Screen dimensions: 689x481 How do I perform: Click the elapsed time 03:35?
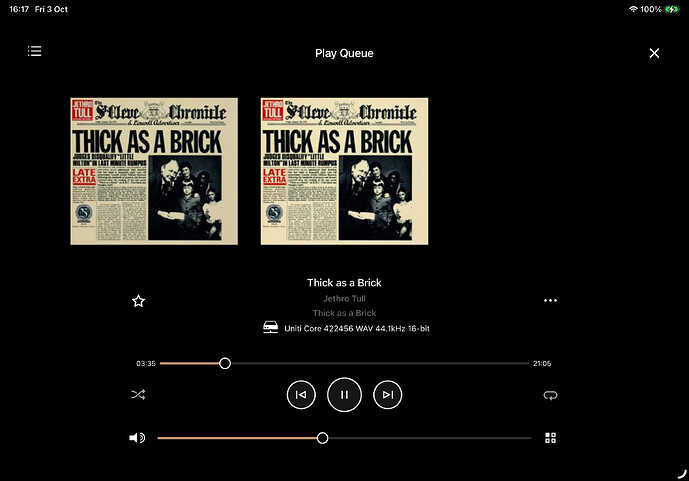click(x=146, y=363)
